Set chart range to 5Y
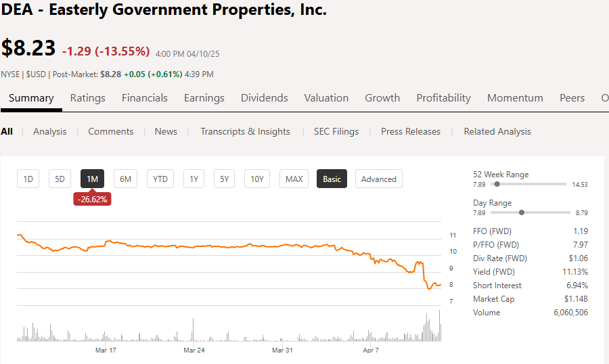Viewport: 609px width, 364px height. click(225, 179)
